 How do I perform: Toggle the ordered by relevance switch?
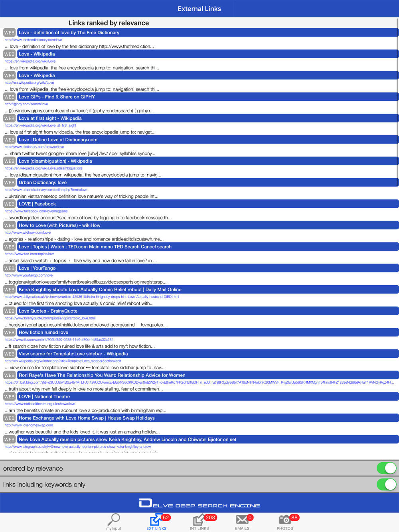tap(386, 468)
